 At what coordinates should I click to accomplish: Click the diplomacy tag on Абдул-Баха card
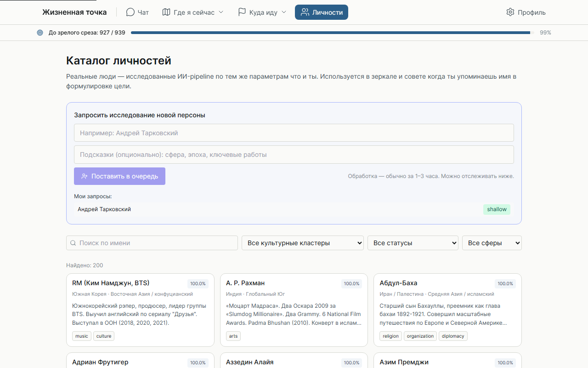453,336
